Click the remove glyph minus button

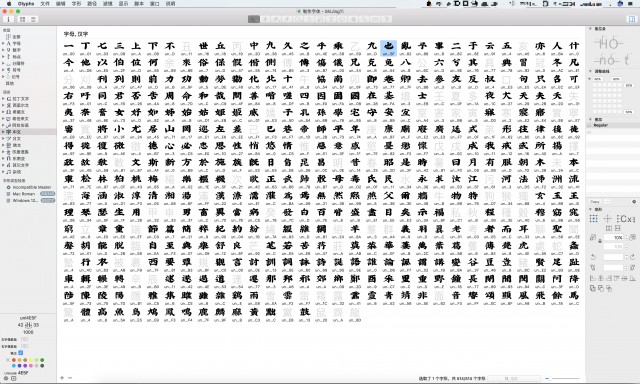point(70,378)
